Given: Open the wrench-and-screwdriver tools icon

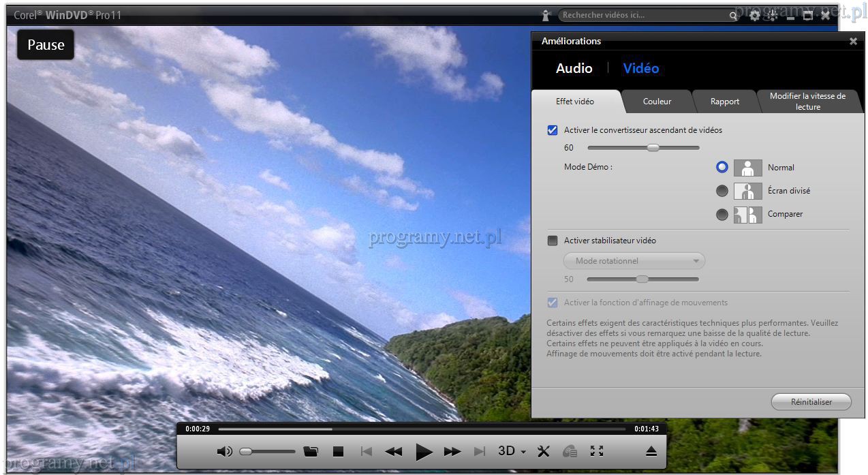Looking at the screenshot, I should (543, 451).
